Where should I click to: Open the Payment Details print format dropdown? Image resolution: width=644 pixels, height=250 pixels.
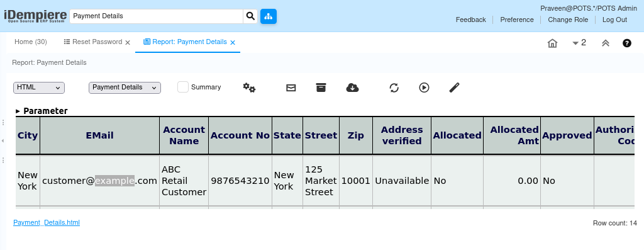point(125,88)
